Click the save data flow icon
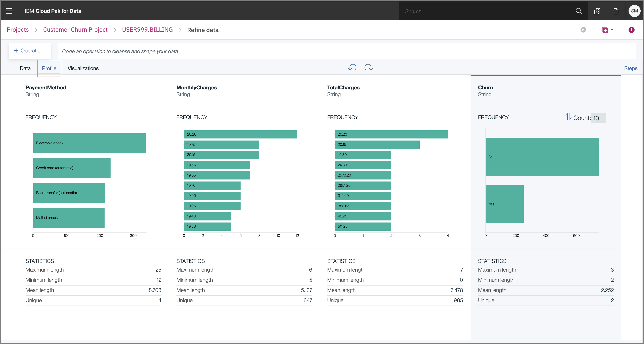Viewport: 644px width, 344px height. point(604,30)
